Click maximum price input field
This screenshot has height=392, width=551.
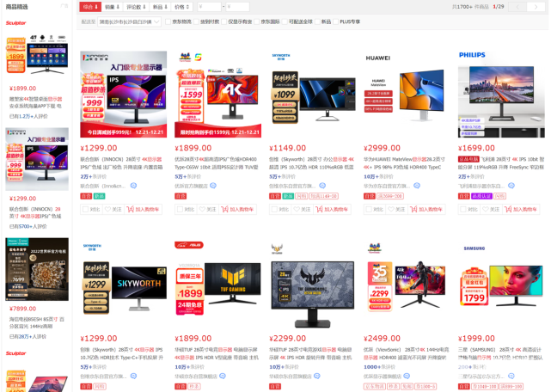pyautogui.click(x=237, y=7)
